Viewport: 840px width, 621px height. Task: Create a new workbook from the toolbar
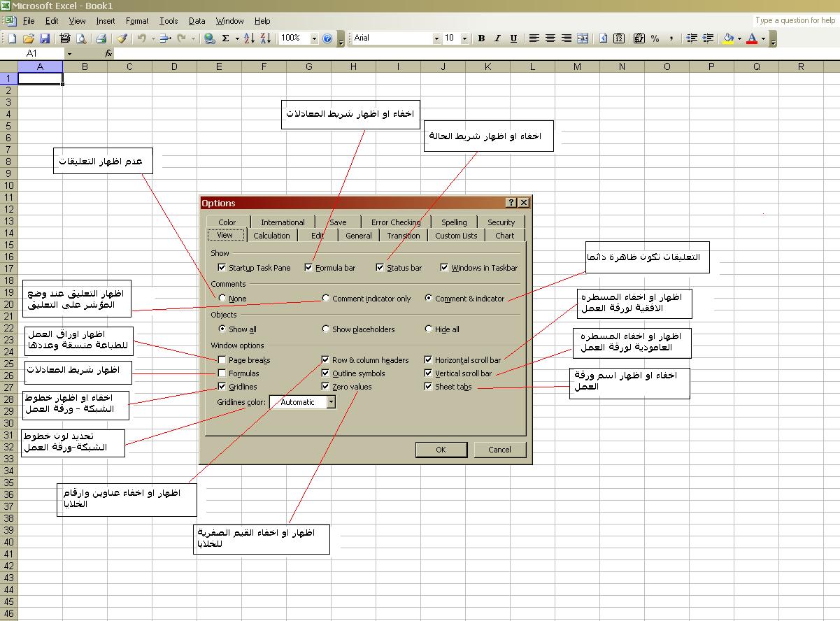click(x=12, y=38)
